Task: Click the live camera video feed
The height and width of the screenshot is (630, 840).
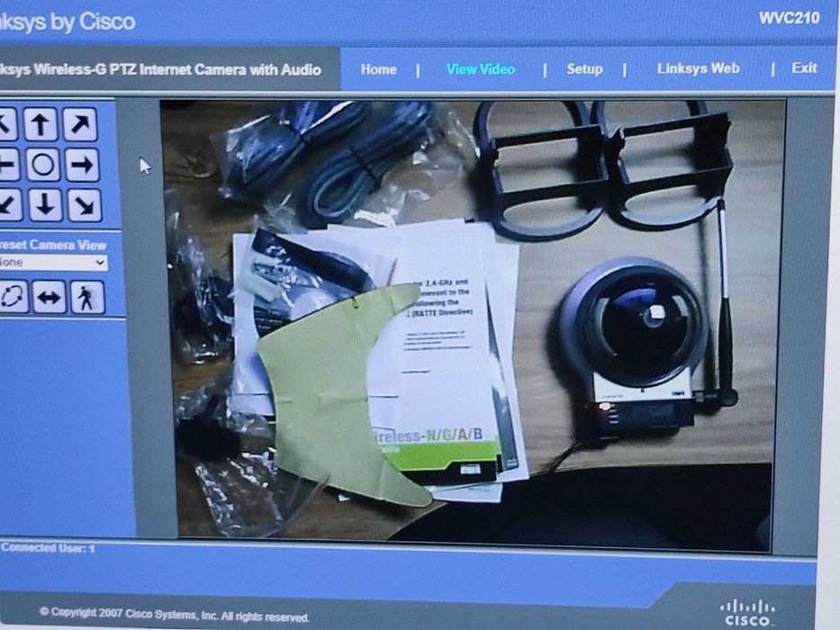Action: (x=474, y=325)
